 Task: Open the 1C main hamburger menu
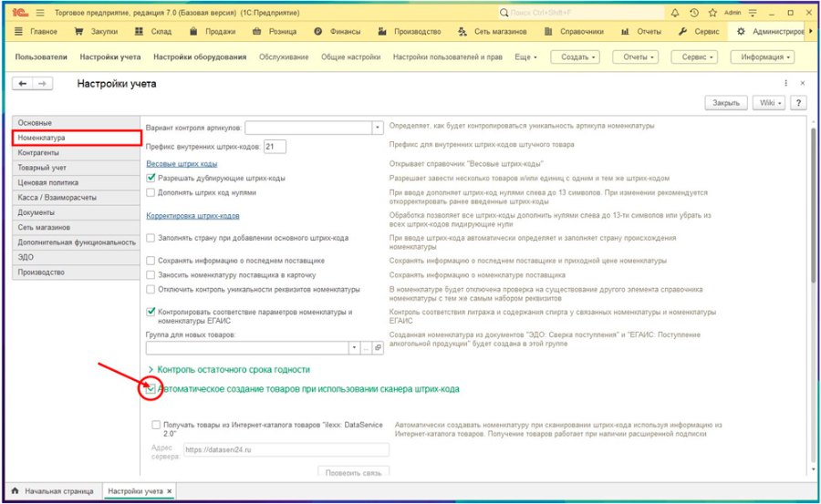[41, 13]
